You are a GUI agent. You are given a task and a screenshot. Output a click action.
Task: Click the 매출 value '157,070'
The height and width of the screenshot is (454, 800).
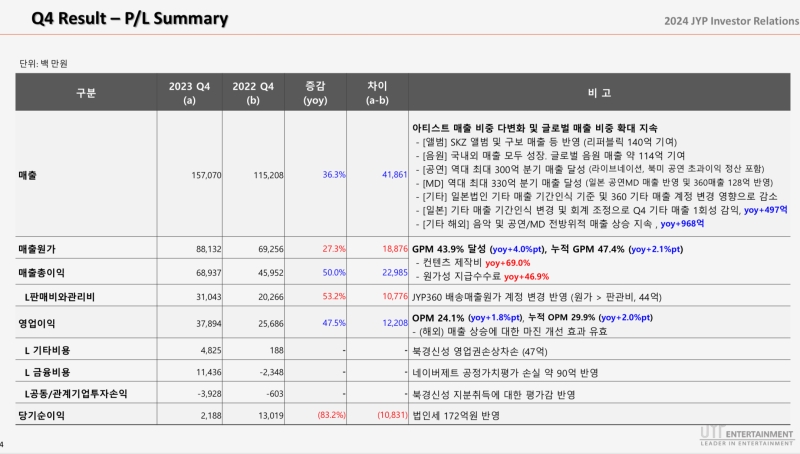point(207,175)
